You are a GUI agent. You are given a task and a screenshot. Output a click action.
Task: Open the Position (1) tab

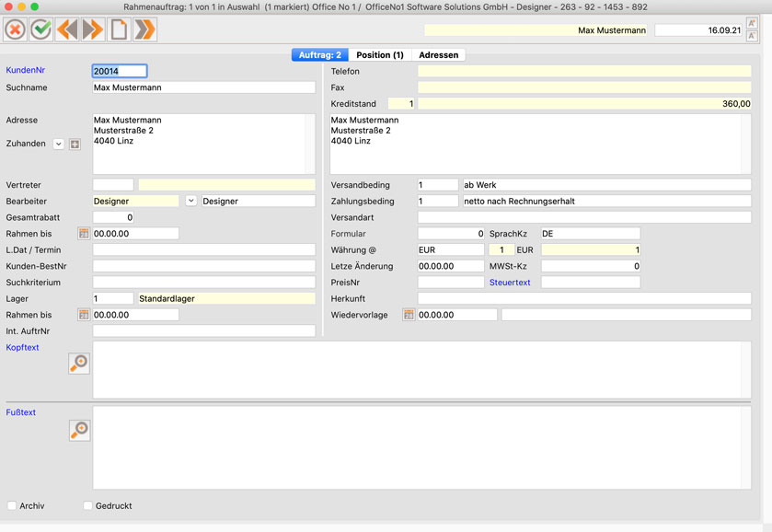pos(380,54)
